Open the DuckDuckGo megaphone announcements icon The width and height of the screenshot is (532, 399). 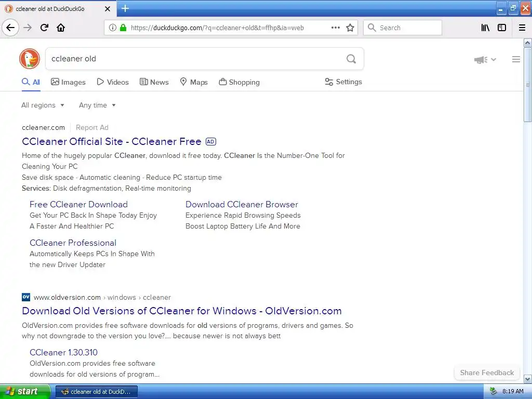click(x=481, y=60)
